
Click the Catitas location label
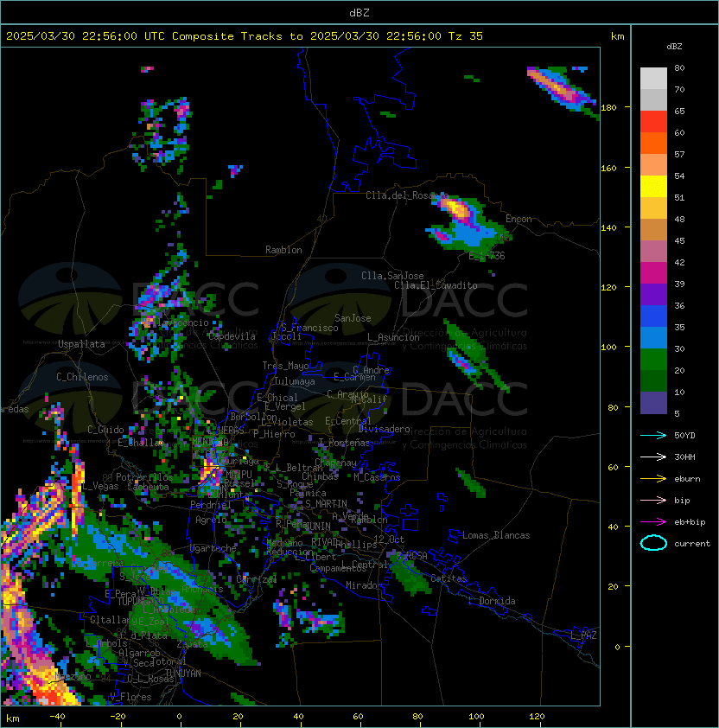pyautogui.click(x=448, y=578)
